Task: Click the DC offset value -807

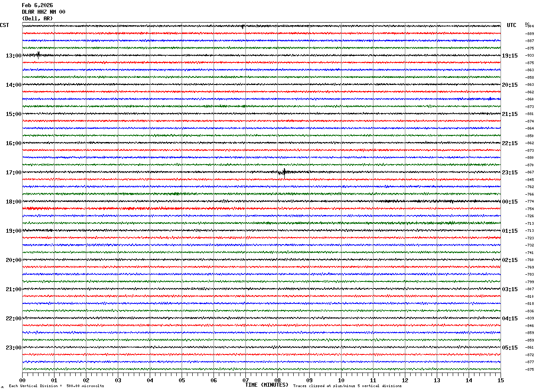Action: tap(529, 289)
